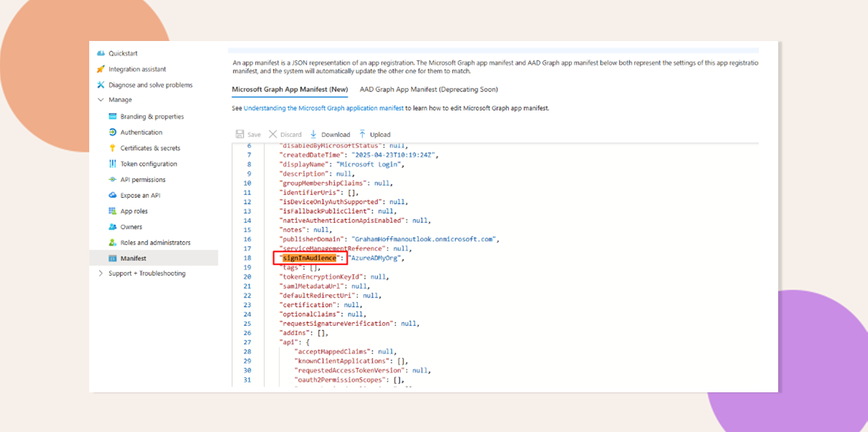Click the "createdDateTime" key on line 7
The width and height of the screenshot is (868, 432).
pyautogui.click(x=311, y=155)
